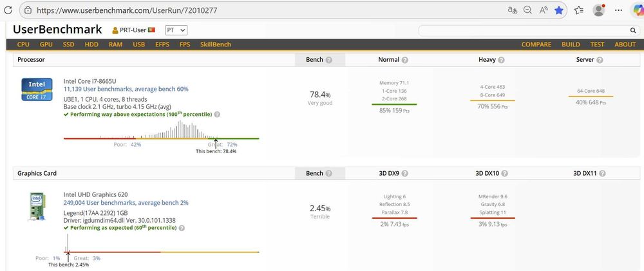Screen dimensions: 644x271
Task: Click the site search magnifier icon
Action: [633, 30]
